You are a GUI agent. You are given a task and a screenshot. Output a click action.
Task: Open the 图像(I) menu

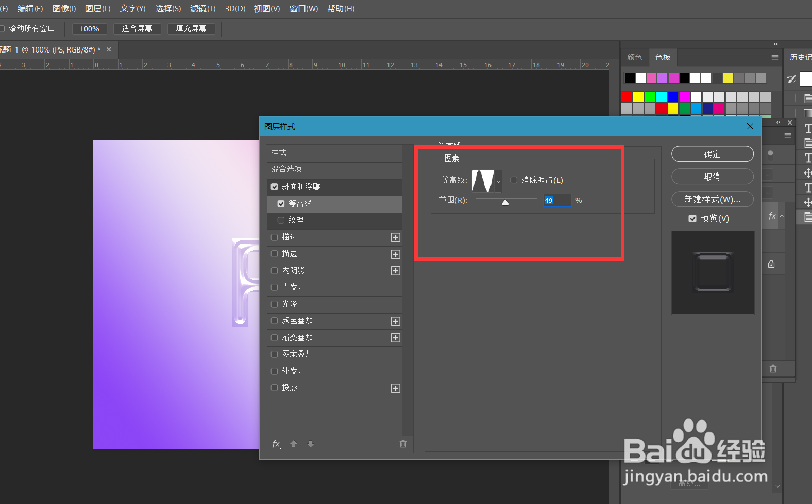coord(64,9)
